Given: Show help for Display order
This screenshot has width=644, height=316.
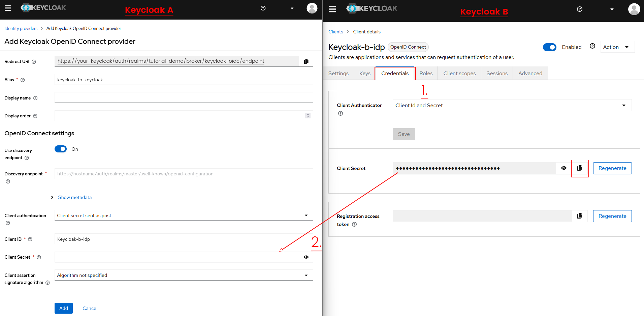Looking at the screenshot, I should coord(35,116).
